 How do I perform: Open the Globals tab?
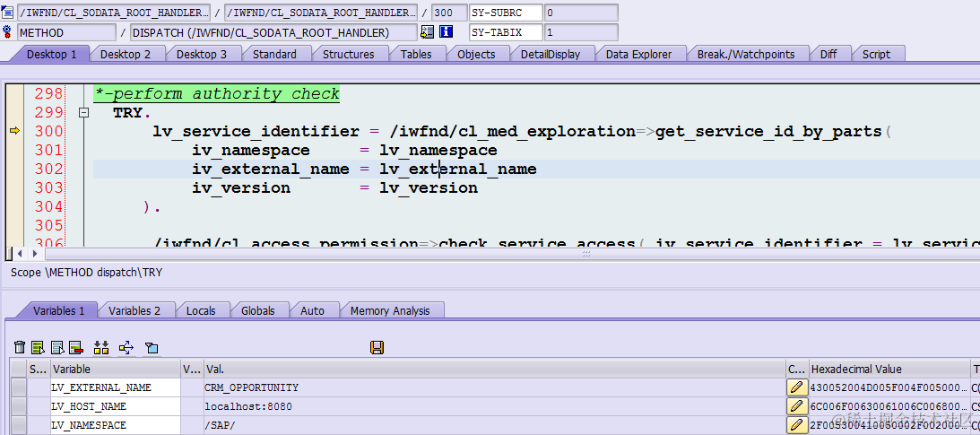click(257, 310)
